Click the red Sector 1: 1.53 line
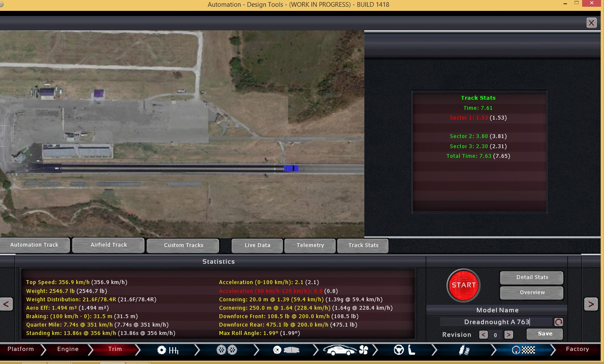This screenshot has height=364, width=604. 478,118
